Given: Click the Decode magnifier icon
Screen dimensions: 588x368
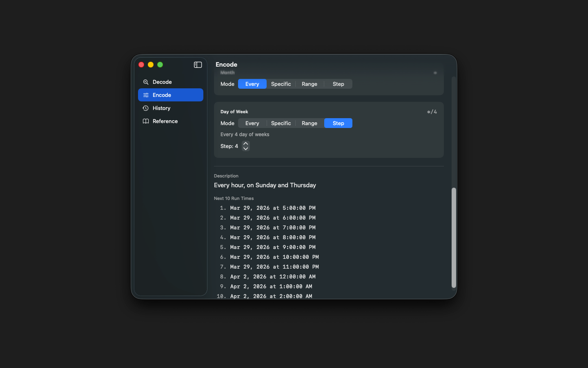Looking at the screenshot, I should (146, 82).
